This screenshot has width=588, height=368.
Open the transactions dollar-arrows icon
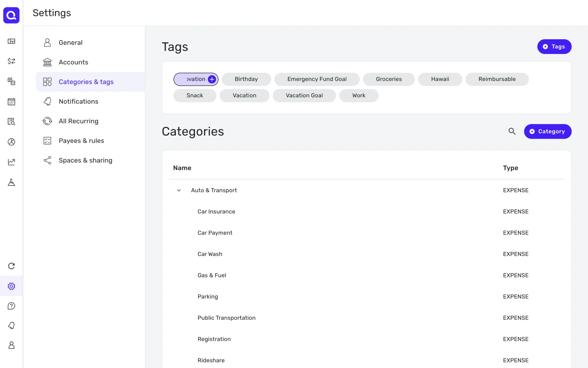(11, 61)
